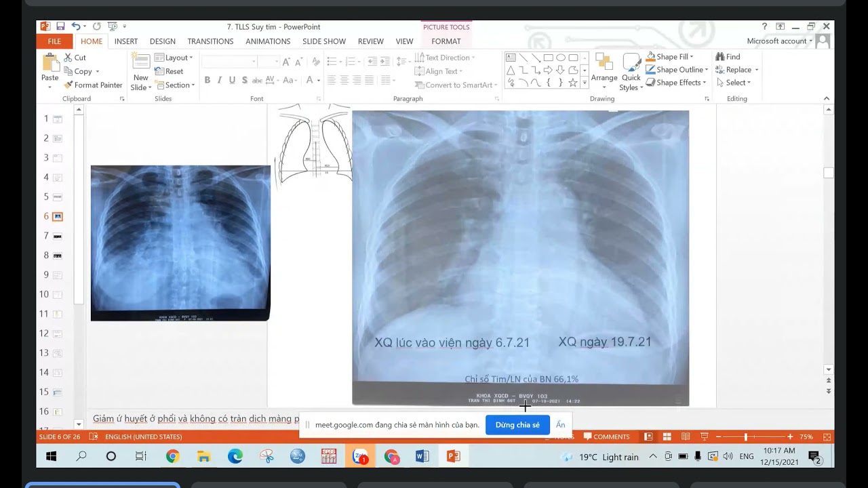Viewport: 868px width, 488px height.
Task: Click Microsoft account sign-in
Action: click(779, 41)
